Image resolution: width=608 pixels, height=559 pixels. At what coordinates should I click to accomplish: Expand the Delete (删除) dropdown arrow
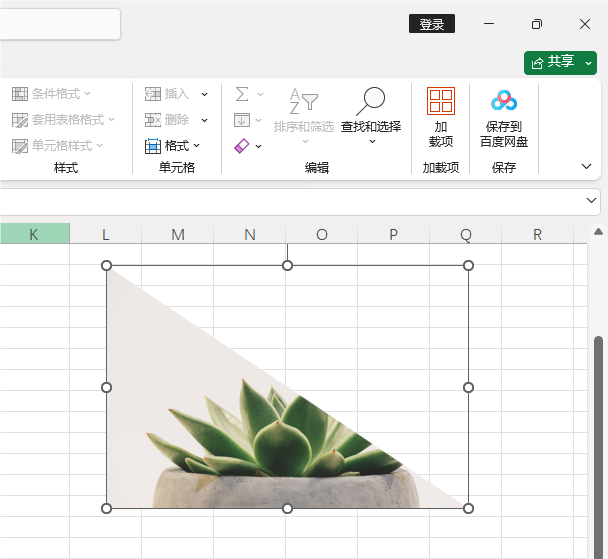pos(204,120)
